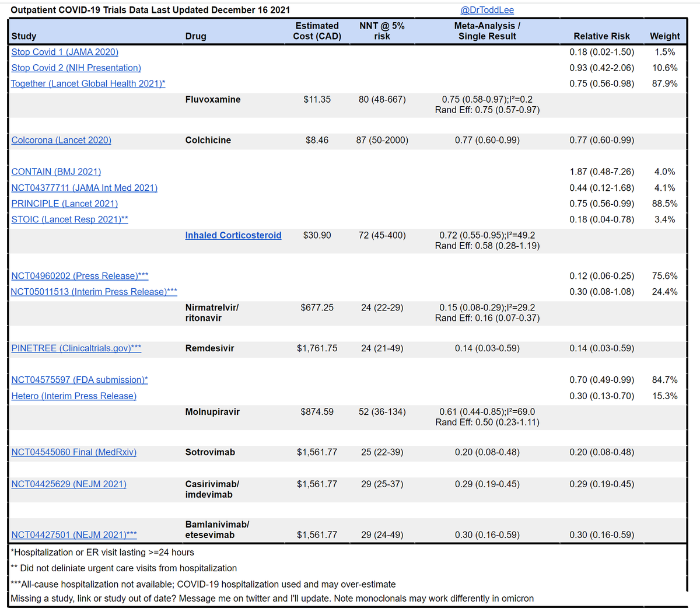The image size is (700, 615).
Task: Click the $30.90 cost cell
Action: pos(317,235)
